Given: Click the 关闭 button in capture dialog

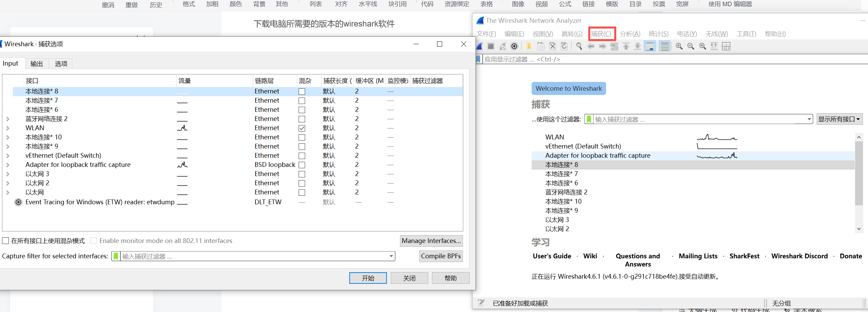Looking at the screenshot, I should tap(409, 278).
